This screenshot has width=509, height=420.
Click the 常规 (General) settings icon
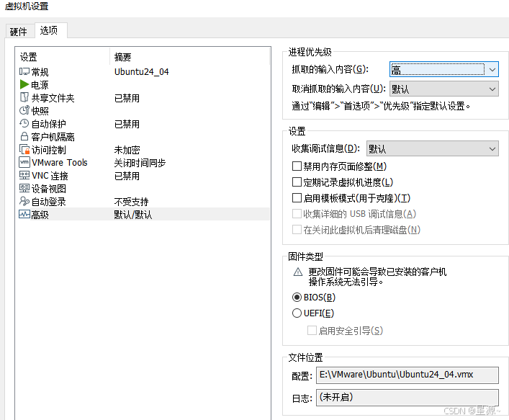(24, 71)
